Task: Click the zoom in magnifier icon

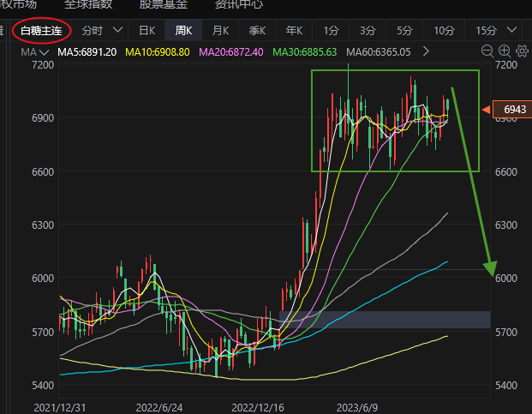Action: tap(505, 51)
